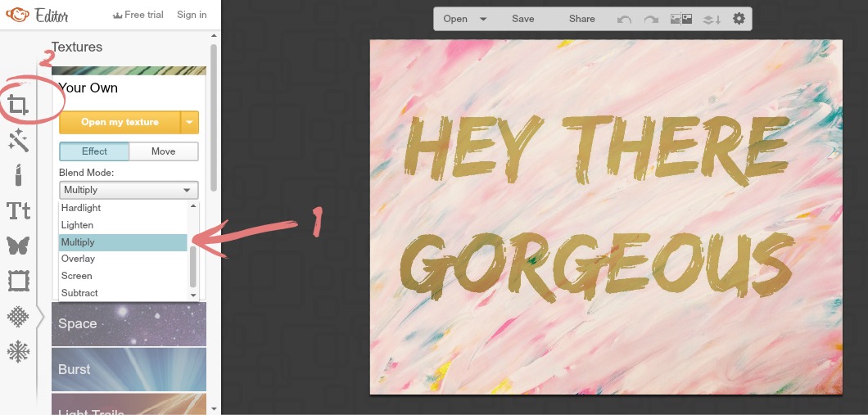Image resolution: width=868 pixels, height=415 pixels.
Task: Click the crown Free trial link
Action: (138, 15)
